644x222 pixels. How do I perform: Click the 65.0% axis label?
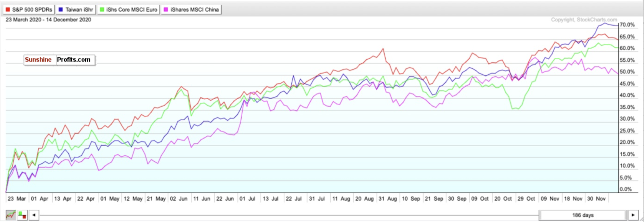tap(627, 37)
